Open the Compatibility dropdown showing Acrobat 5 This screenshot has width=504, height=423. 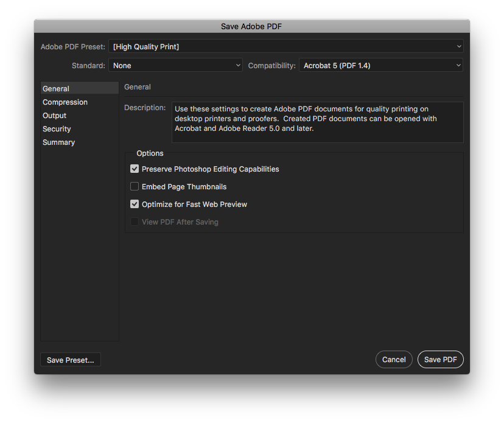[381, 65]
